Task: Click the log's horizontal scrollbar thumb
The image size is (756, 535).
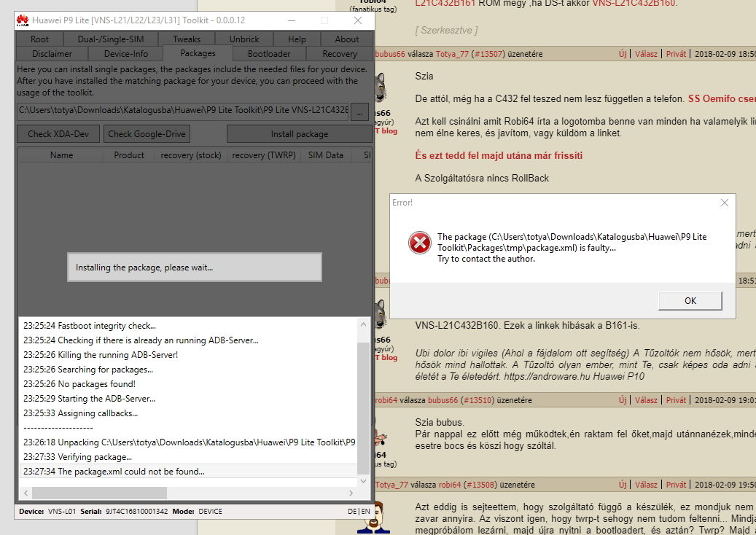Action: coord(99,493)
